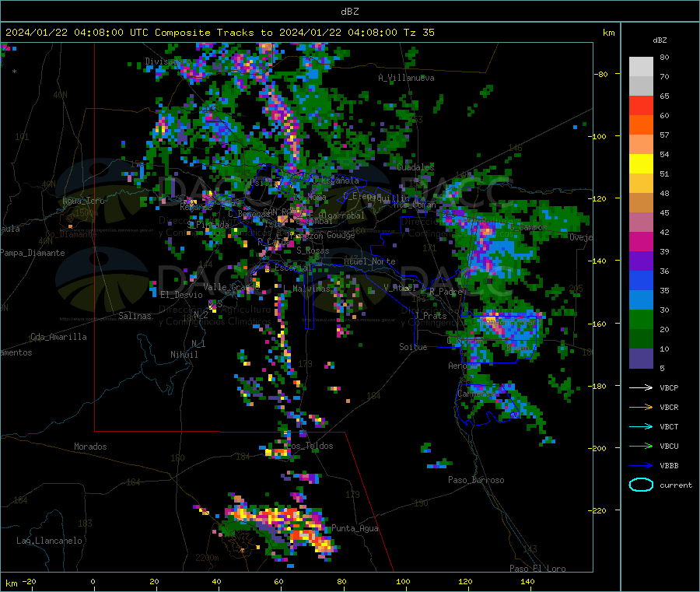Select the royal blue 35-36 dBZ swatch
Image resolution: width=700 pixels, height=592 pixels.
641,281
